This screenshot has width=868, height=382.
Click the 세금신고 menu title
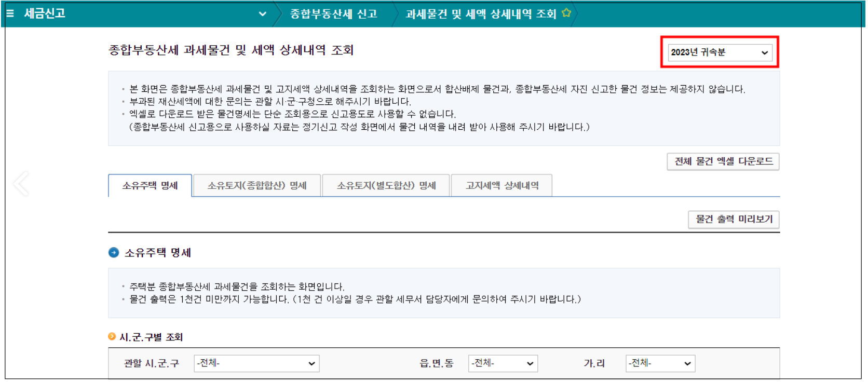[x=45, y=13]
